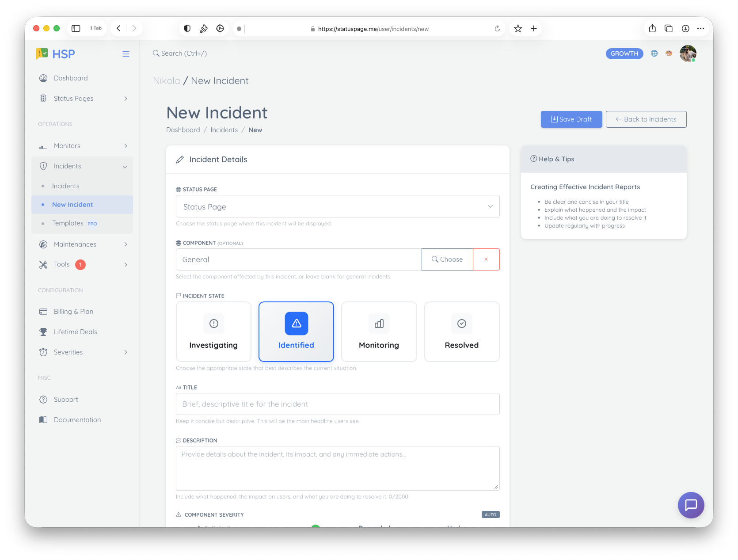Click the AUTO severity badge

coord(490,514)
